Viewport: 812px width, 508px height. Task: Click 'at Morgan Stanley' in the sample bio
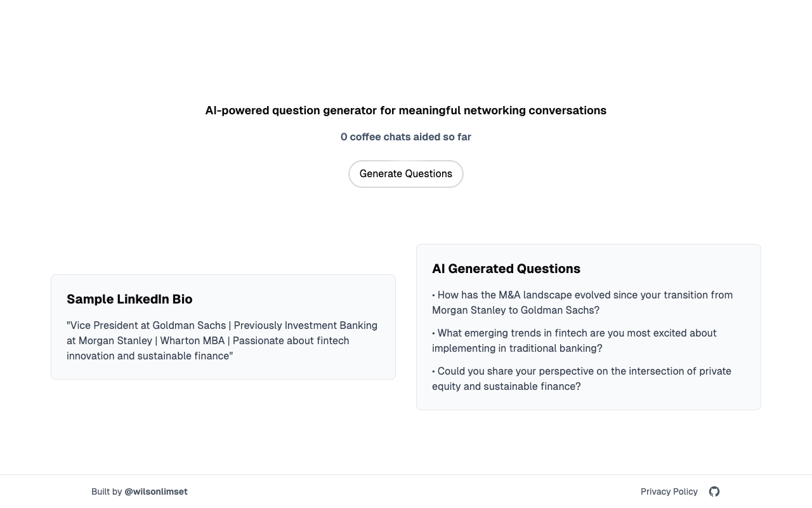pos(109,340)
